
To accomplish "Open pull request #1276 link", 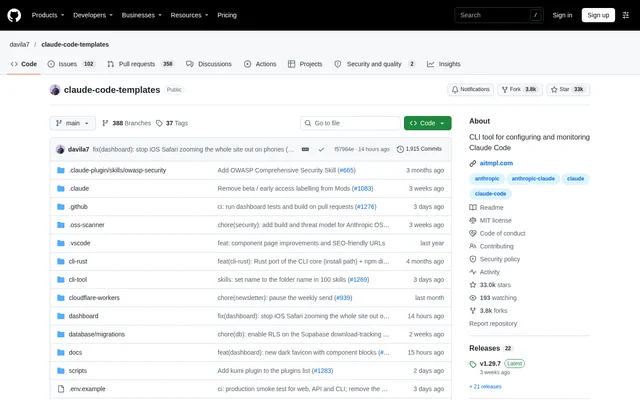I will pos(366,207).
